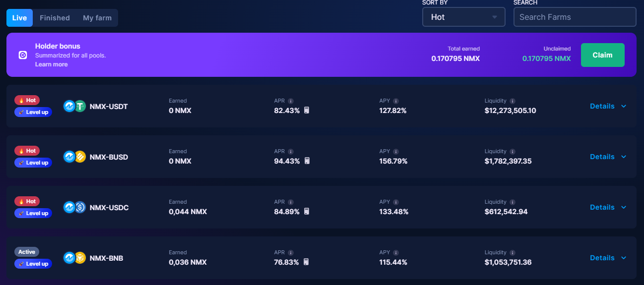This screenshot has height=285, width=644.
Task: Switch to the Live tab
Action: coord(19,18)
